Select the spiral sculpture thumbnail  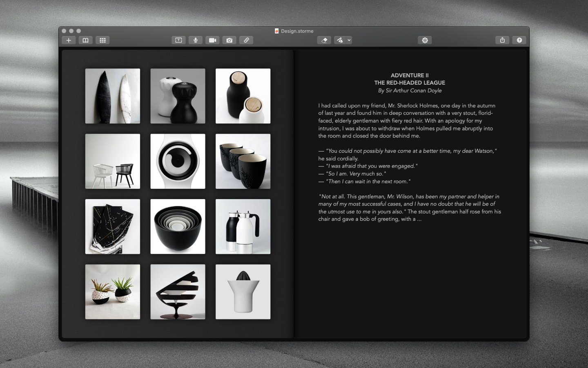coord(178,292)
